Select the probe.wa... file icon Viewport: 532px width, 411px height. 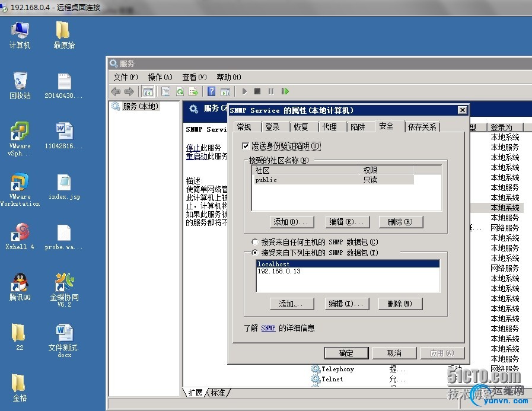64,237
